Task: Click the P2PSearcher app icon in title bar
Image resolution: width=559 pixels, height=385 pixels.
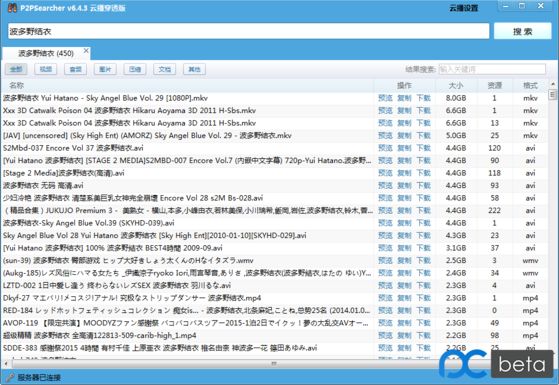Action: click(x=12, y=8)
